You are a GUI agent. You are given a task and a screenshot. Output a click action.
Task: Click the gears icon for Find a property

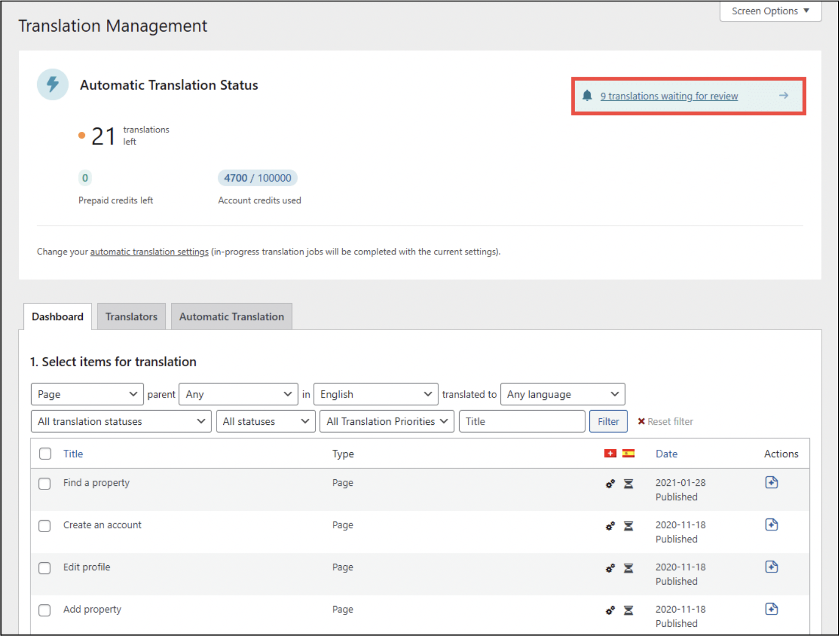coord(610,484)
